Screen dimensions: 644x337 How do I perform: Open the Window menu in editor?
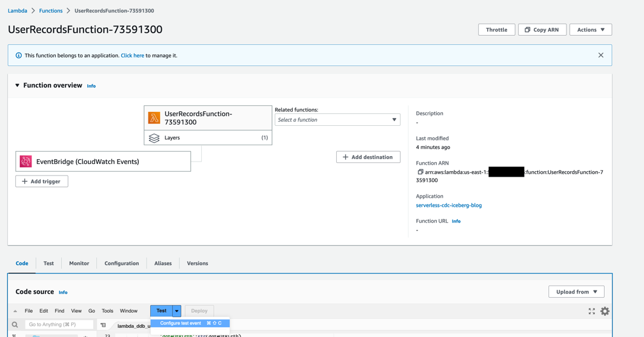coord(128,311)
